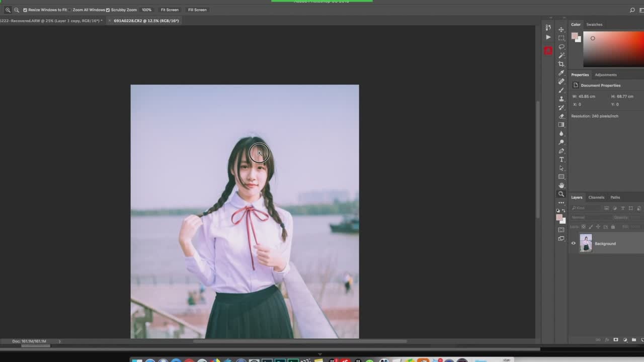Select the Lasso tool
644x362 pixels.
(561, 47)
